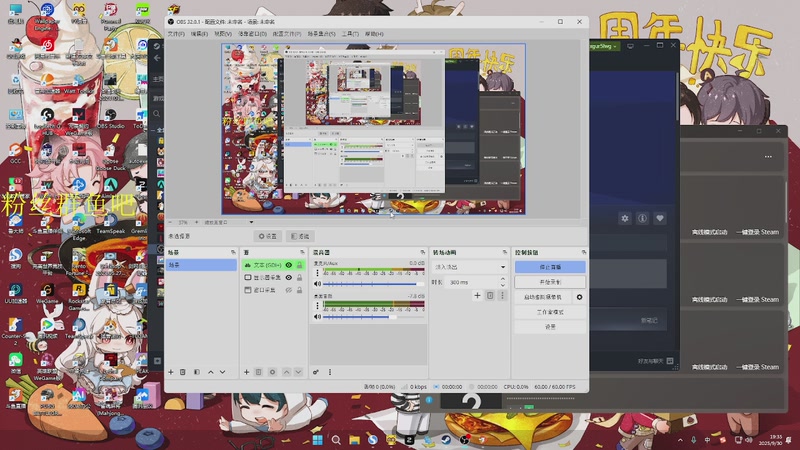Click Start Virtual Camera button

click(x=543, y=297)
